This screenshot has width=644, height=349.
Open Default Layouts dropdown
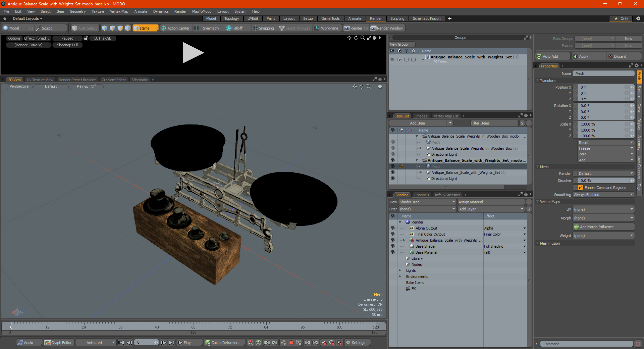(28, 18)
